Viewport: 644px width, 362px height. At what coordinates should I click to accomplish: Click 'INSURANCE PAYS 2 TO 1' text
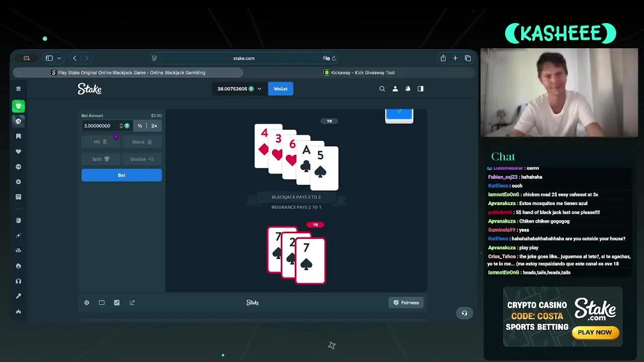click(x=296, y=207)
